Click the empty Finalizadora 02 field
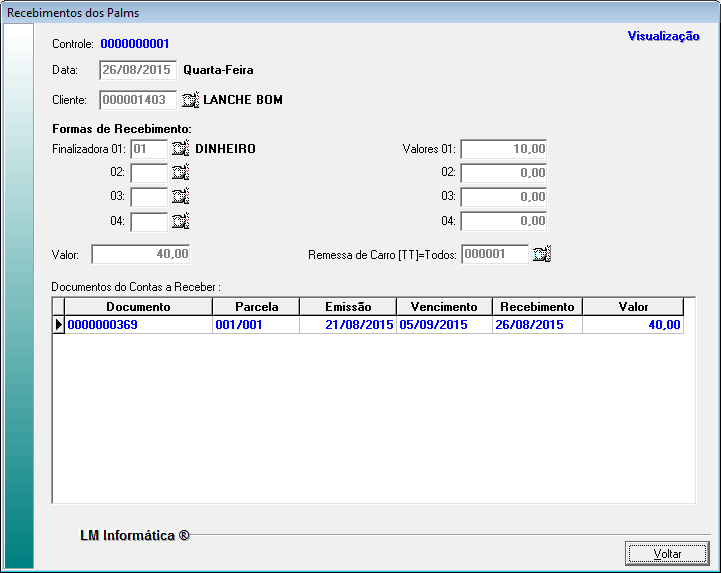This screenshot has width=721, height=573. click(x=149, y=172)
